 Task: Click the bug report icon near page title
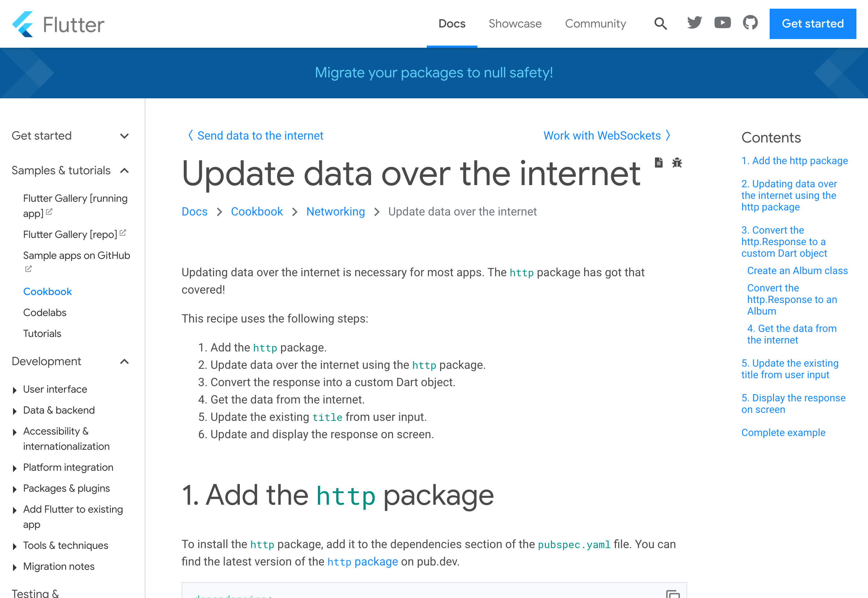pyautogui.click(x=677, y=163)
